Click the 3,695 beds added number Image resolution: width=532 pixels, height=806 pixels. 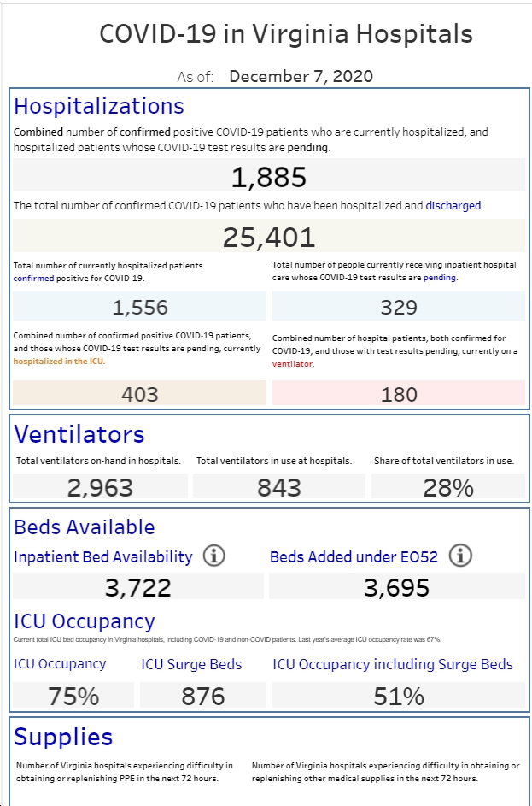pos(397,586)
